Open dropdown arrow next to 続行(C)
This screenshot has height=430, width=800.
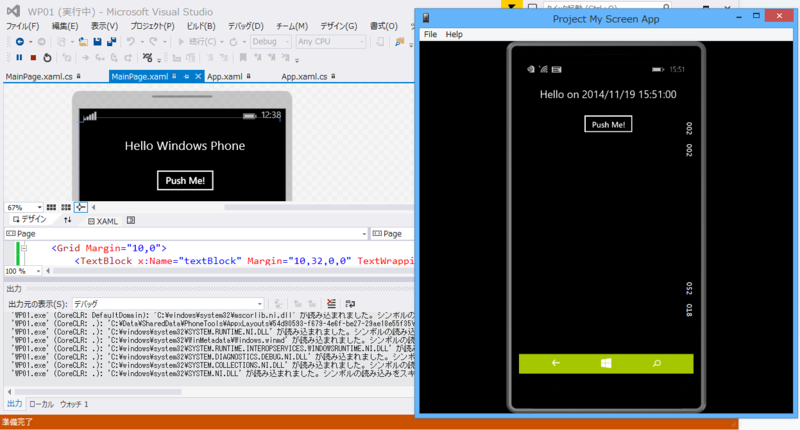pyautogui.click(x=221, y=42)
